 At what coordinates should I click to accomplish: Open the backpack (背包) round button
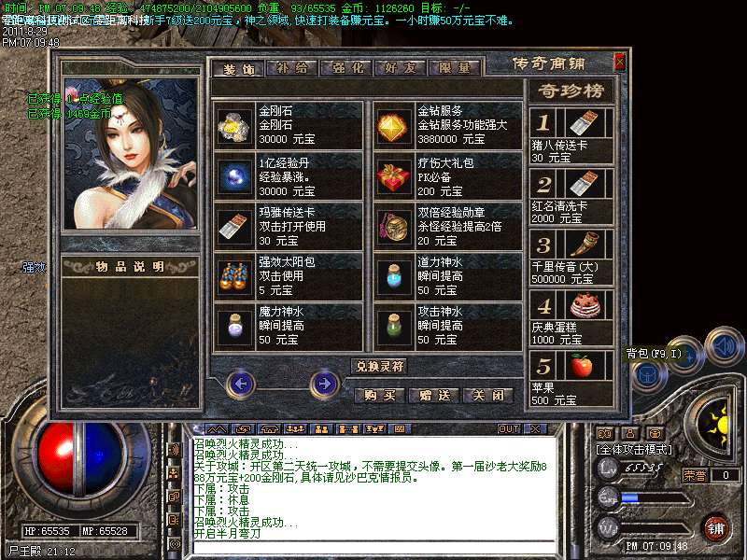(648, 374)
